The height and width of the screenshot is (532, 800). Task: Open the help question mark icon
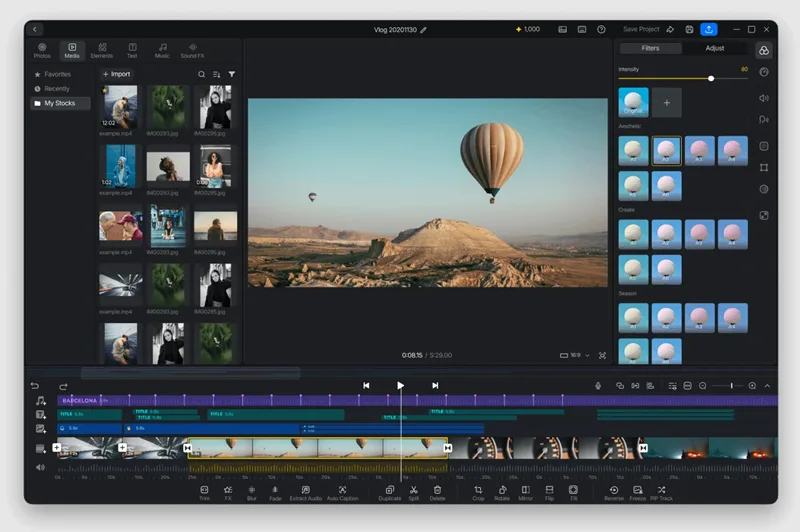601,30
